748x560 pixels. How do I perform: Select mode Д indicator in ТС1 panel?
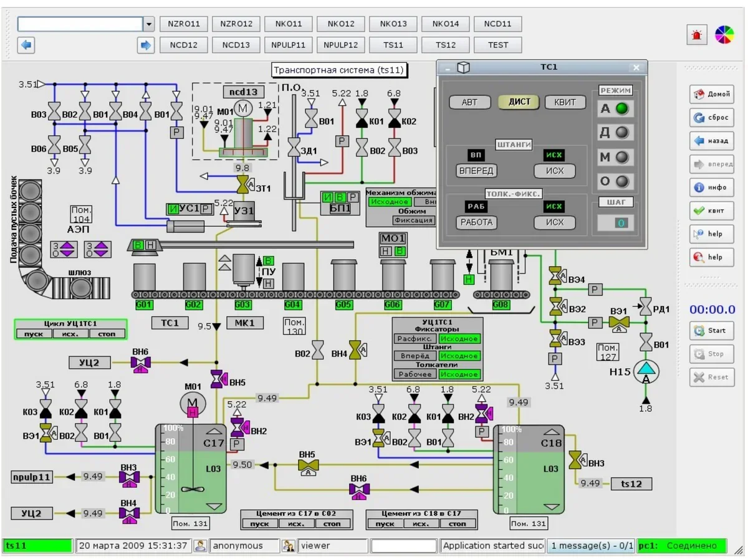coord(621,133)
